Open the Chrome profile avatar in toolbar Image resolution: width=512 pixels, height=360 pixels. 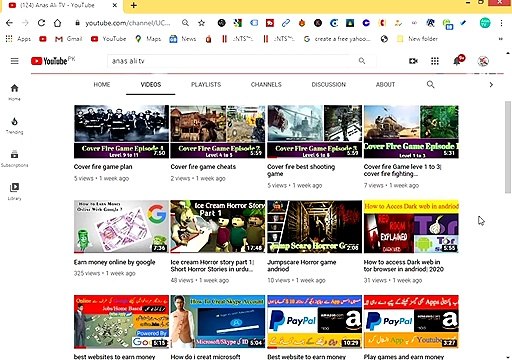(x=485, y=23)
